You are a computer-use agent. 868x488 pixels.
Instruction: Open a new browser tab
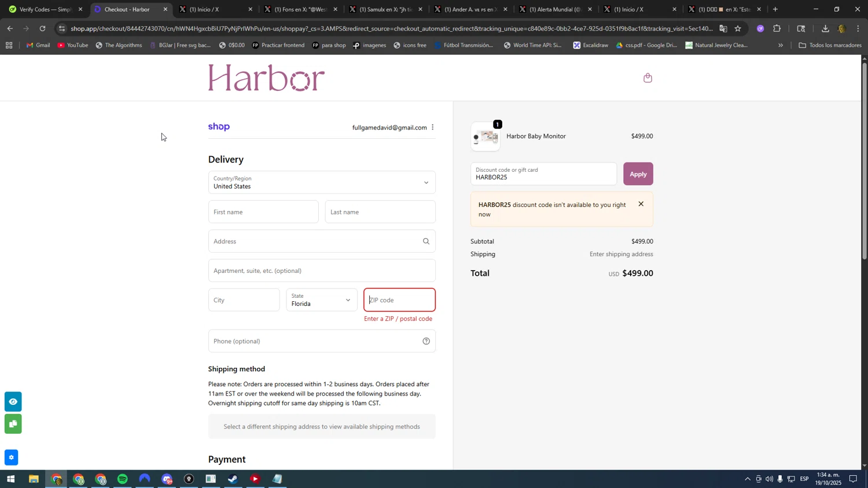[x=775, y=9]
